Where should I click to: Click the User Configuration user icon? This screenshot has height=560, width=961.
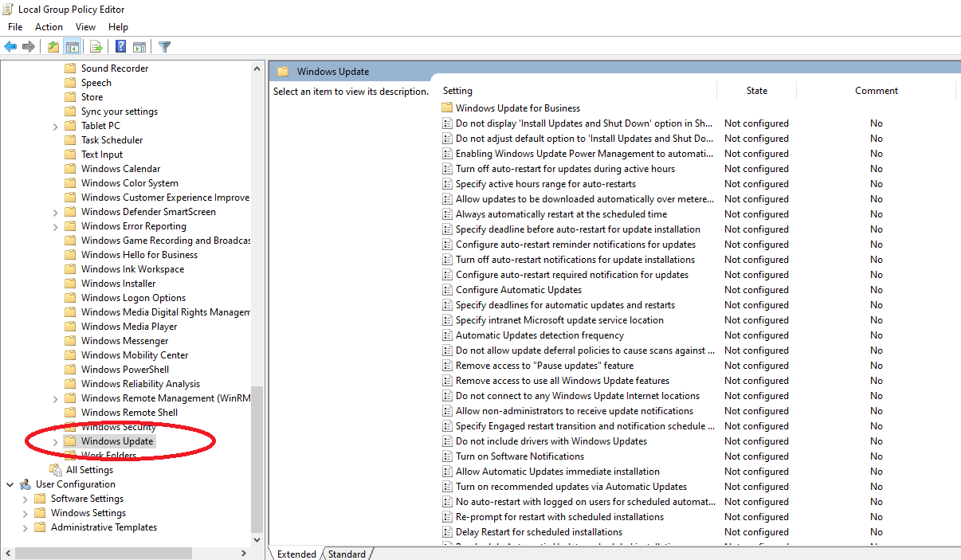25,484
